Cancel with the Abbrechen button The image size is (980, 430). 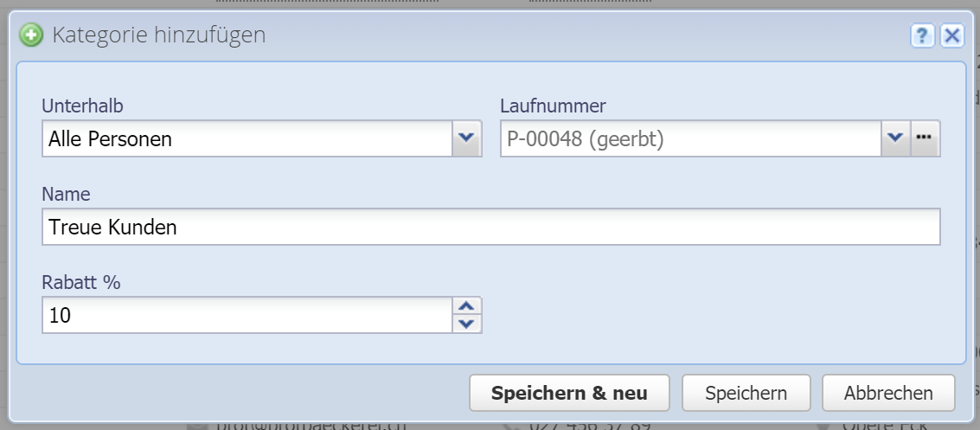click(x=888, y=393)
